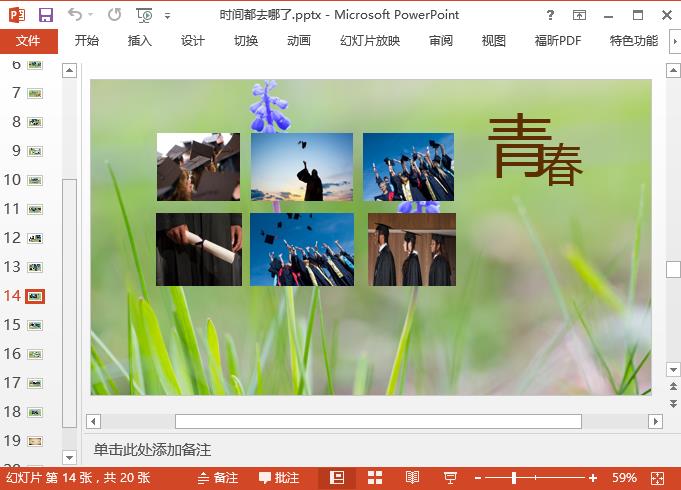Open PowerPoint Help question mark icon
This screenshot has width=681, height=490.
pyautogui.click(x=550, y=15)
